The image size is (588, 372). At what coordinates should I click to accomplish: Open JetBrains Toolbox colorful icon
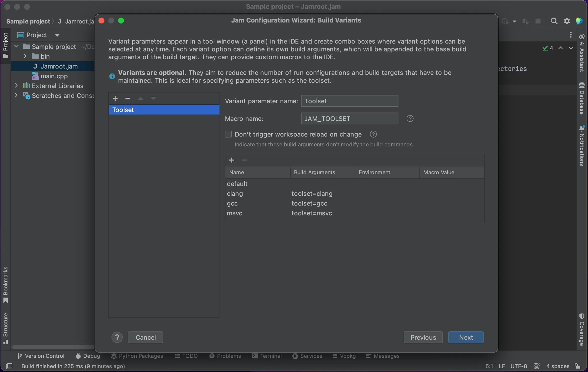(x=579, y=21)
